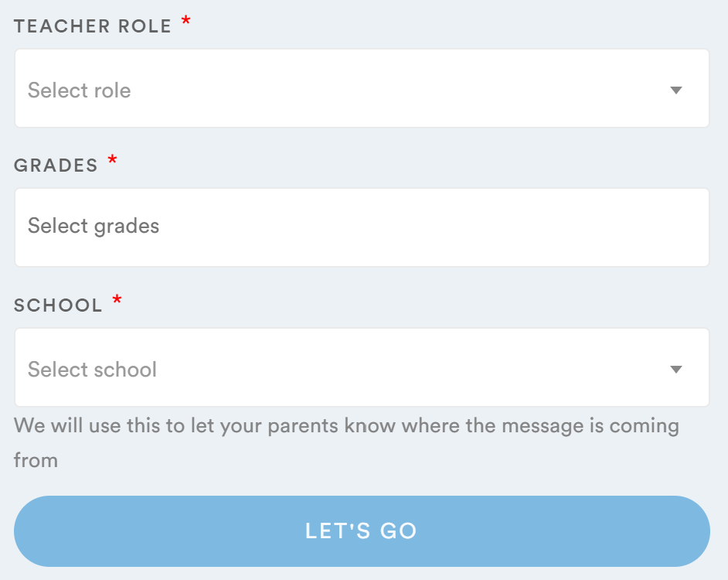The width and height of the screenshot is (728, 580).
Task: Focus the empty area of the Grades box
Action: (x=433, y=227)
